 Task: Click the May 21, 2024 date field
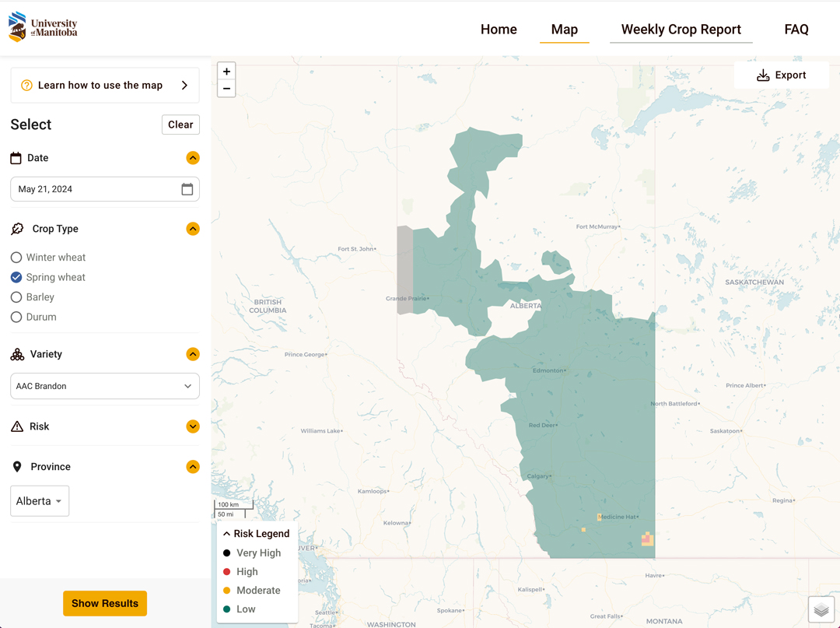93,188
